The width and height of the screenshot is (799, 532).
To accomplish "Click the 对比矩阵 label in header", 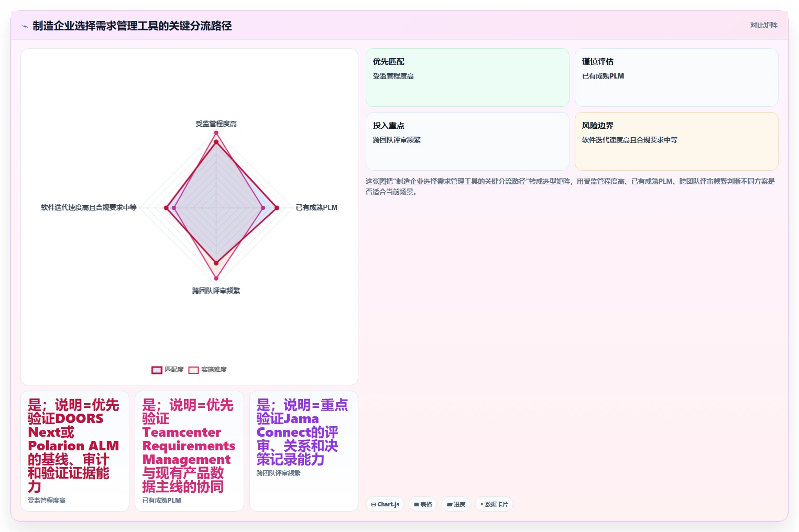I will point(763,25).
